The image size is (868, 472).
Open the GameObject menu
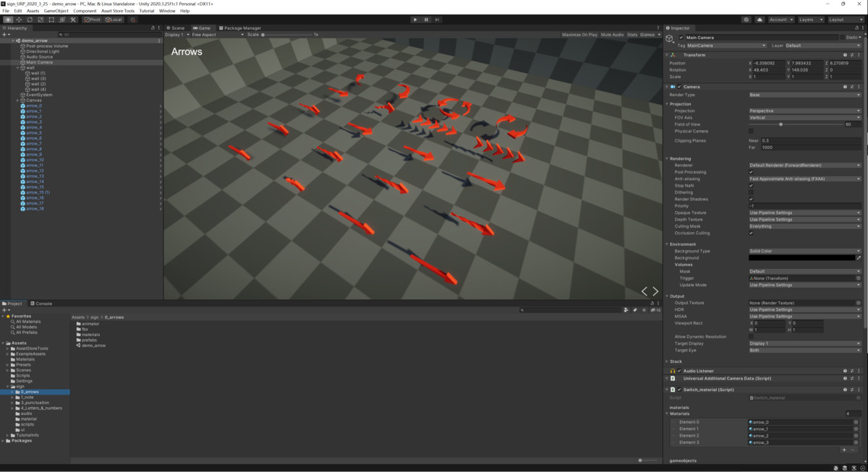coord(56,11)
